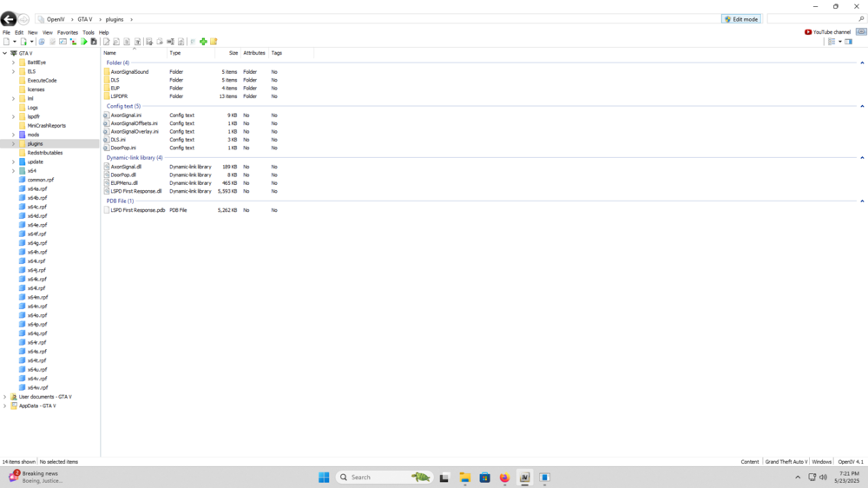Screen dimensions: 868x488
Task: Expand User documents - GTA V node
Action: (5, 397)
